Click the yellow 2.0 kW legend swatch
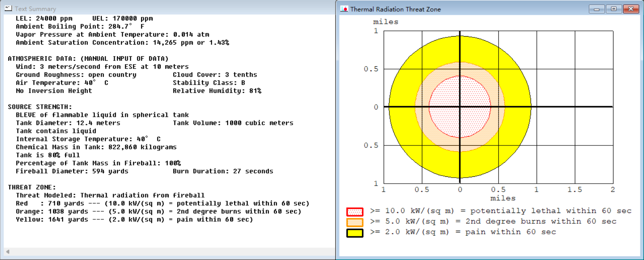The width and height of the screenshot is (644, 260). tap(355, 232)
